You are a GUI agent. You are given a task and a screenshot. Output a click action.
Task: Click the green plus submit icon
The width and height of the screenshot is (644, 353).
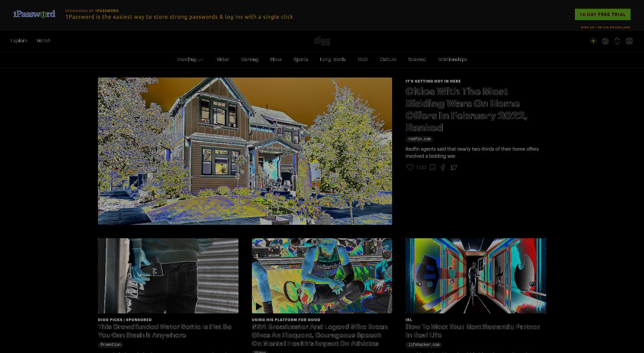tap(593, 41)
